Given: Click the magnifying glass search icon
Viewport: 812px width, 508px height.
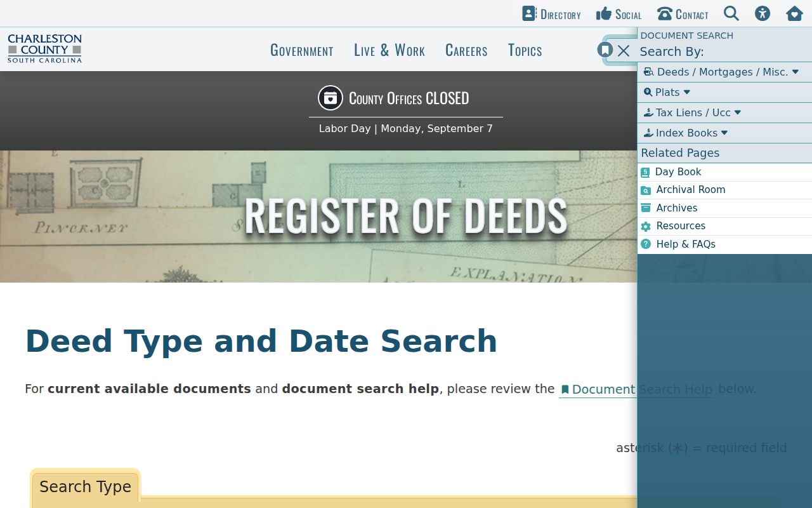Looking at the screenshot, I should point(731,13).
